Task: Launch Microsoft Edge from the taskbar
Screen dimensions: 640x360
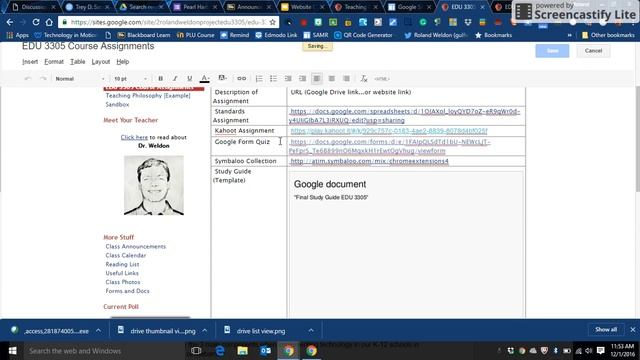Action: pyautogui.click(x=220, y=351)
